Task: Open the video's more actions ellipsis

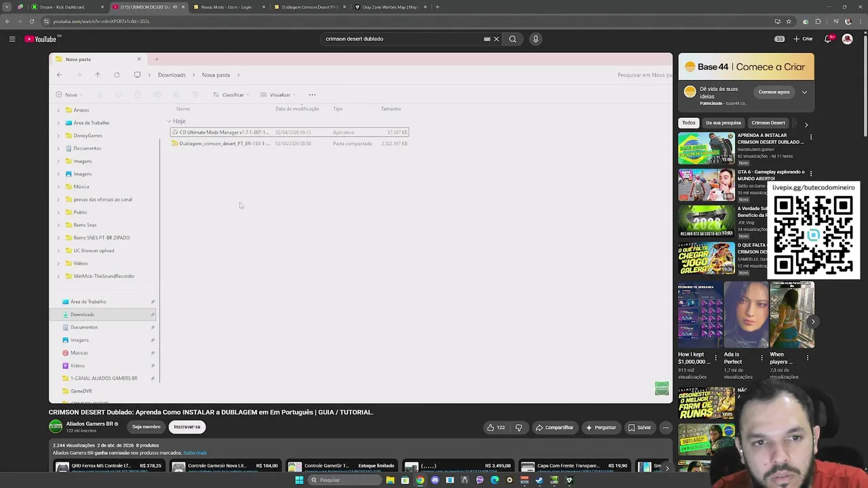Action: point(666,428)
